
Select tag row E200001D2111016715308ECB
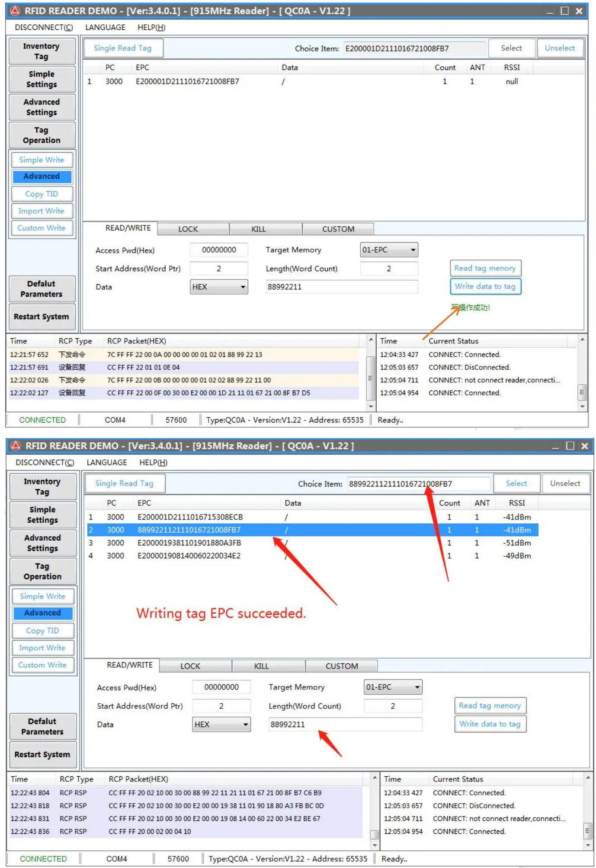coord(312,517)
